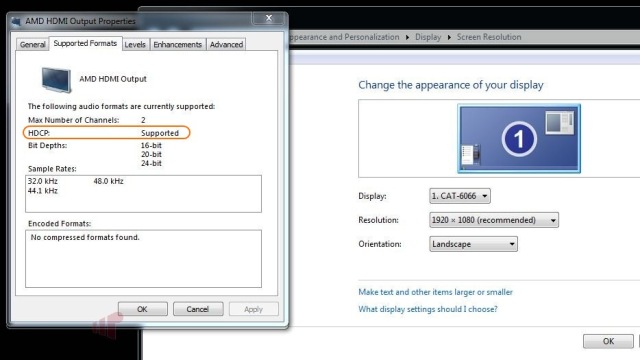The image size is (640, 360).
Task: Click the Change the appearance of your display heading
Action: click(x=451, y=85)
